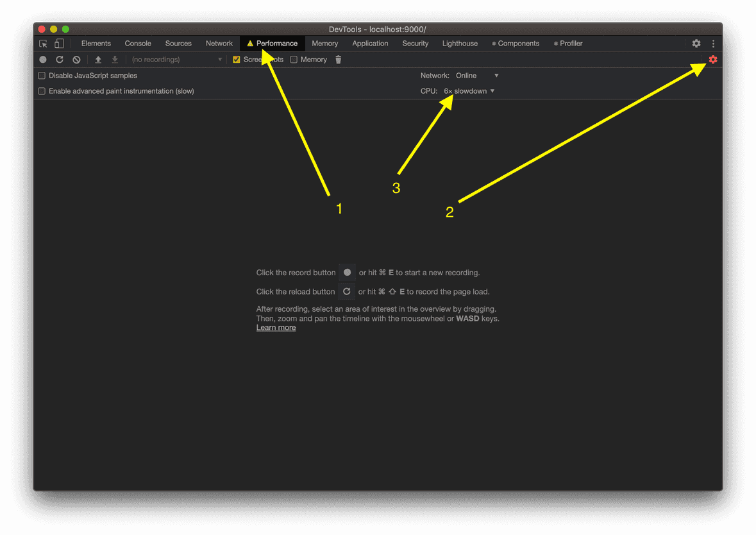Open the Learn more link

[x=276, y=327]
